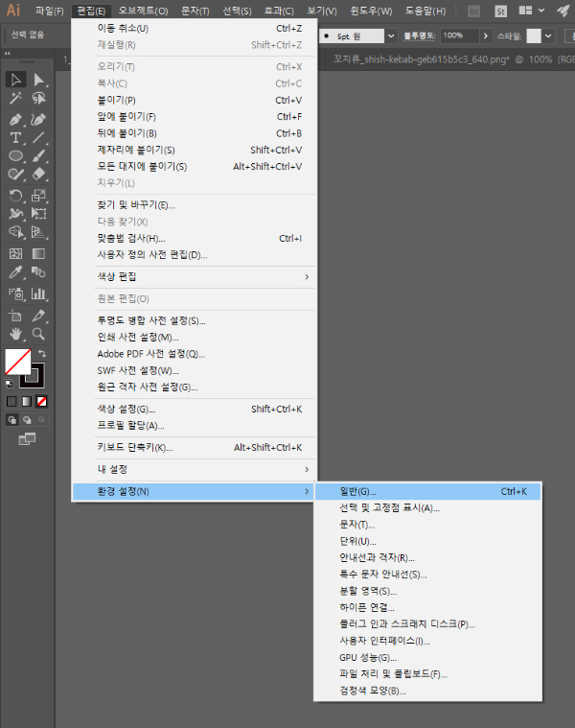Select the Eraser tool
Viewport: 575px width, 728px height.
pos(39,175)
